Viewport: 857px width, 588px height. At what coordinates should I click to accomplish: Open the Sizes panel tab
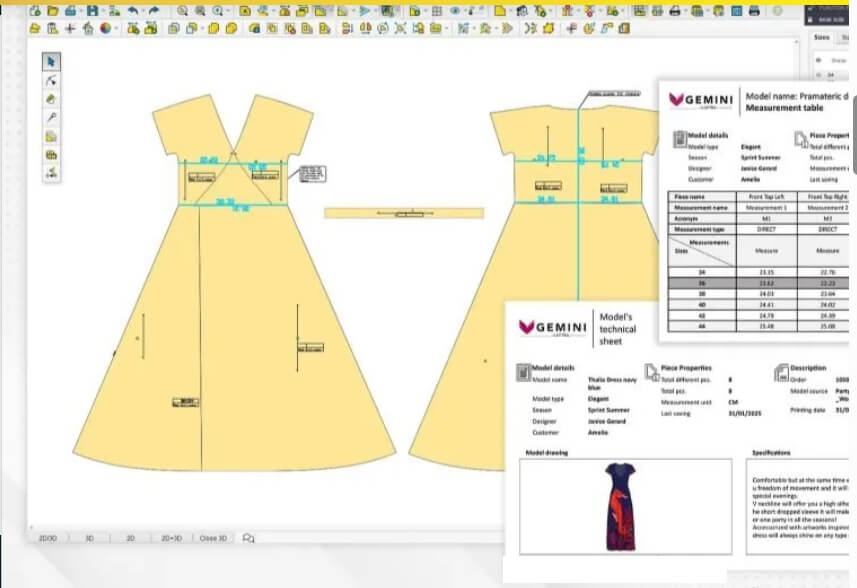(x=821, y=38)
